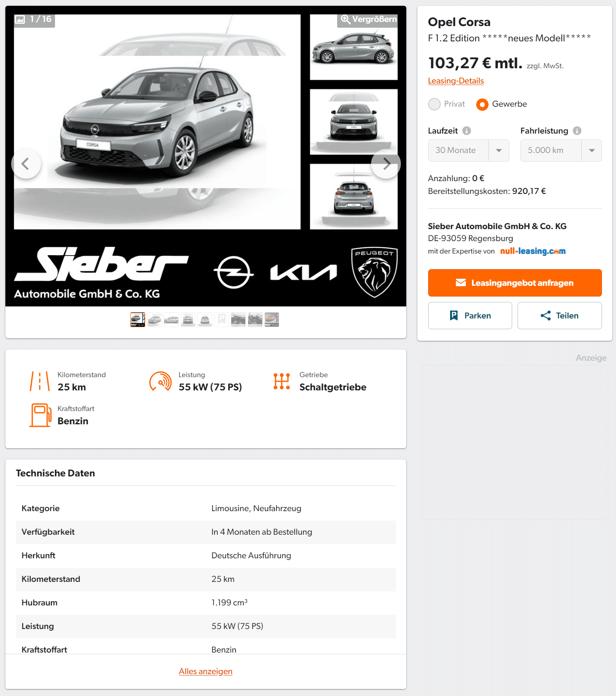
Task: Click Leasingangebot anfragen button
Action: [x=515, y=283]
